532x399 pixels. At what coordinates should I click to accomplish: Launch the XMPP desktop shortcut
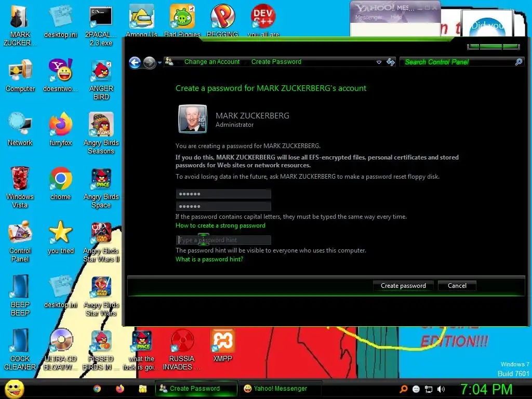pyautogui.click(x=222, y=345)
